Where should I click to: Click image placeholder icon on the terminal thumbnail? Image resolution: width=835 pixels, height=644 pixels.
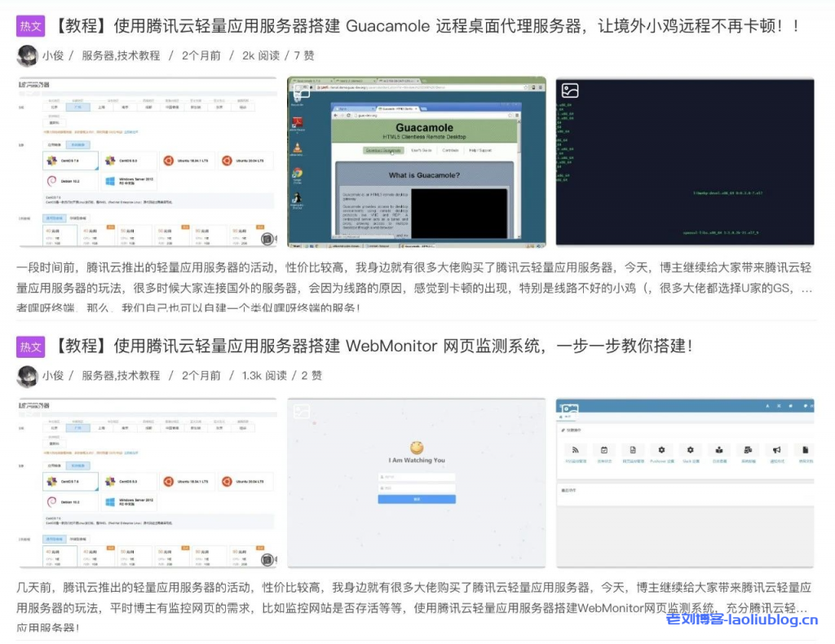click(571, 90)
